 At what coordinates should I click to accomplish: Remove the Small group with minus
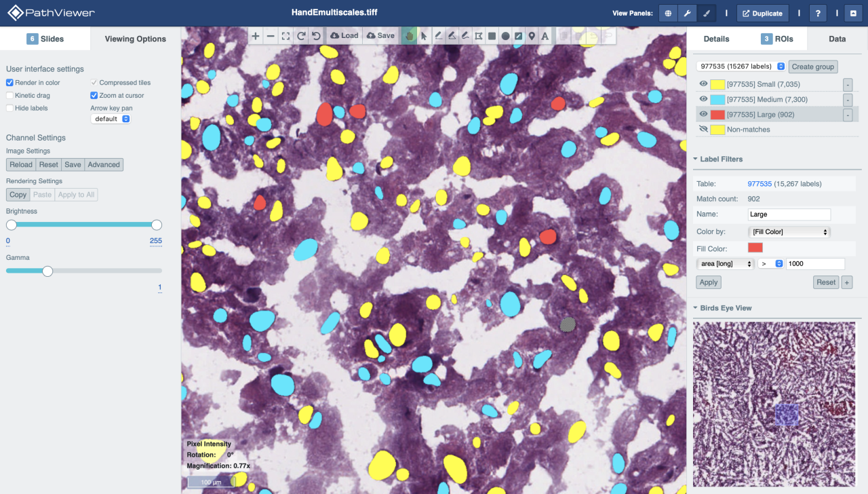(x=848, y=85)
